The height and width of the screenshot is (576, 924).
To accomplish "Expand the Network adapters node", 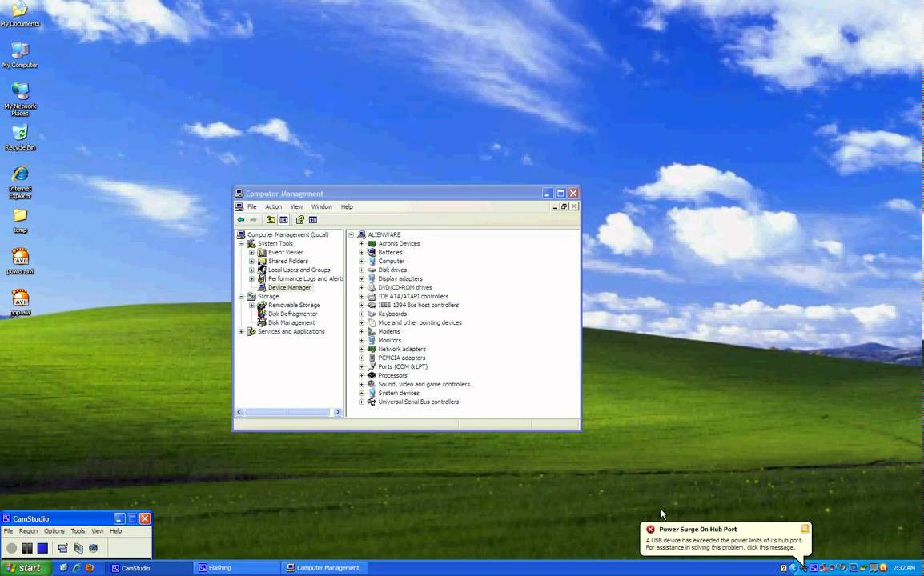I will (362, 349).
